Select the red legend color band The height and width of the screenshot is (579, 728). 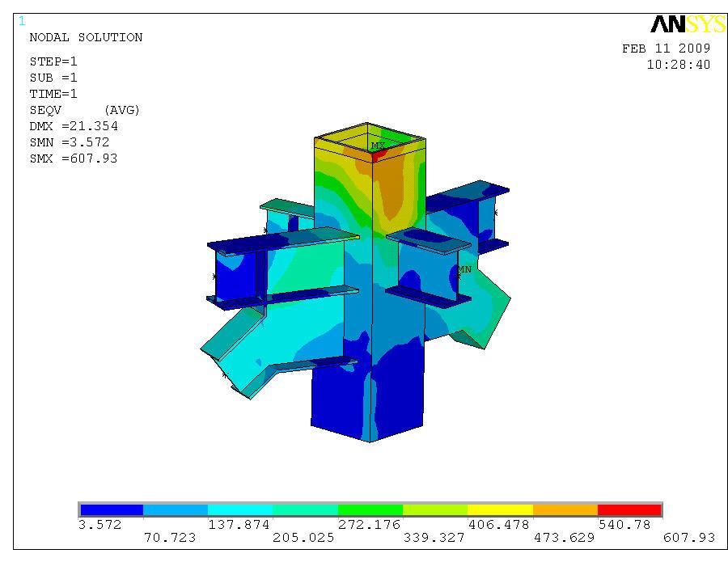click(x=629, y=509)
